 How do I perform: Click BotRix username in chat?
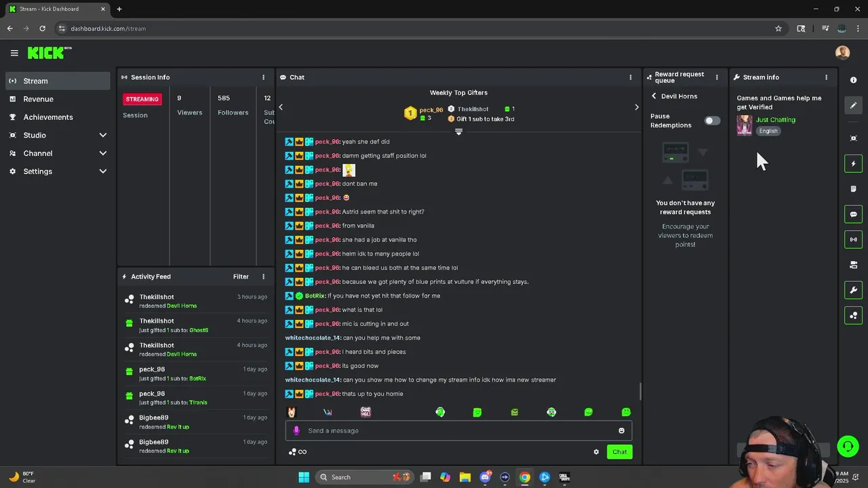[315, 296]
